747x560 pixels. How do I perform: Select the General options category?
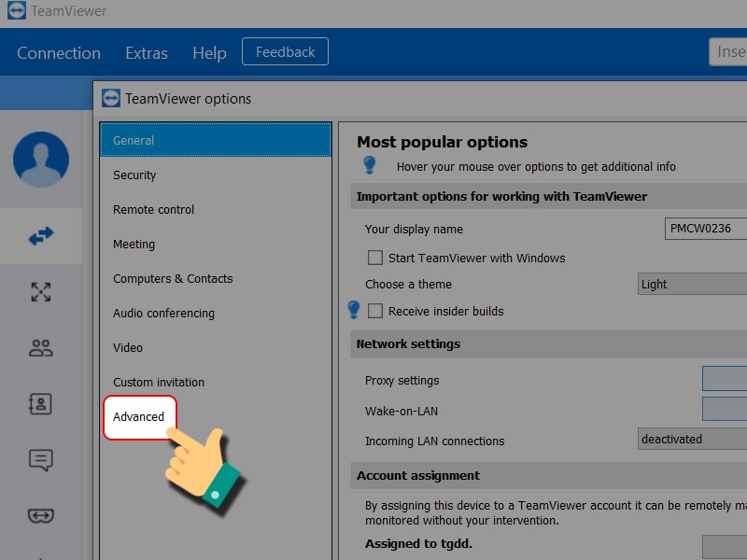click(x=216, y=140)
